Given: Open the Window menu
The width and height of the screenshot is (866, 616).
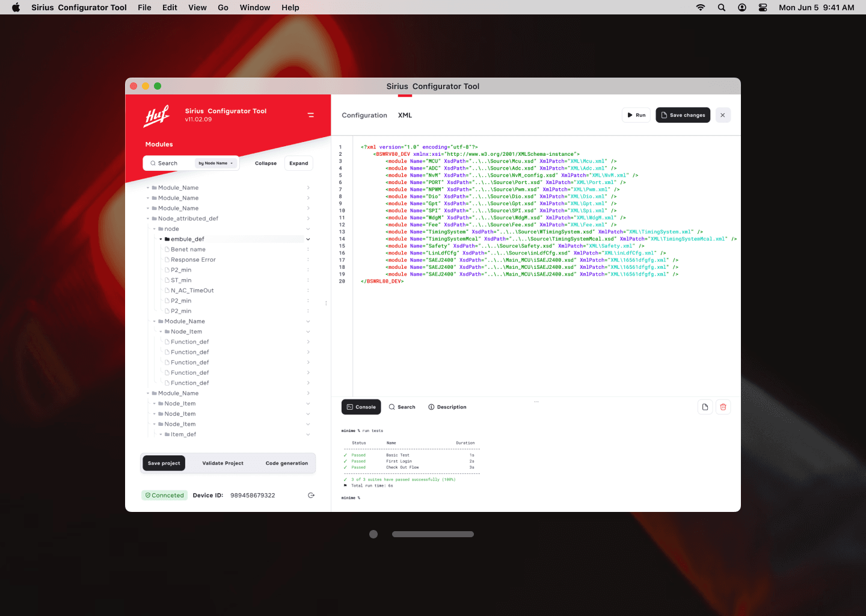Looking at the screenshot, I should coord(255,7).
